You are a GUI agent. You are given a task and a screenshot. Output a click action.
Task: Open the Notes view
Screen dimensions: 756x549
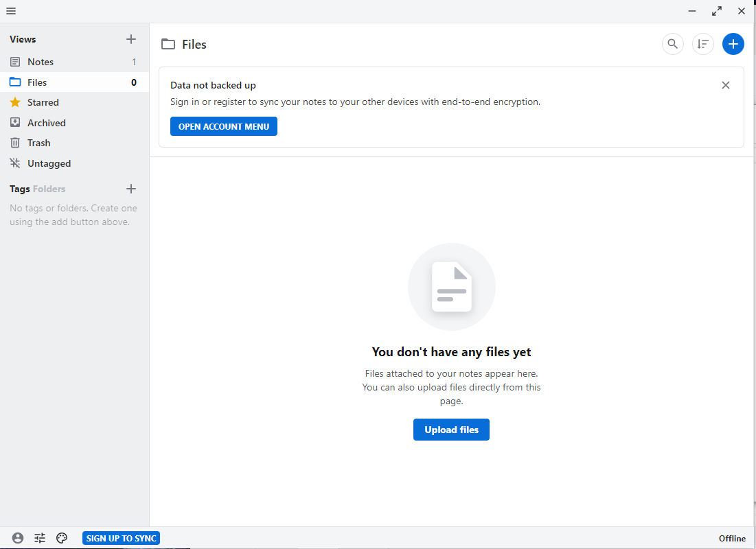40,62
